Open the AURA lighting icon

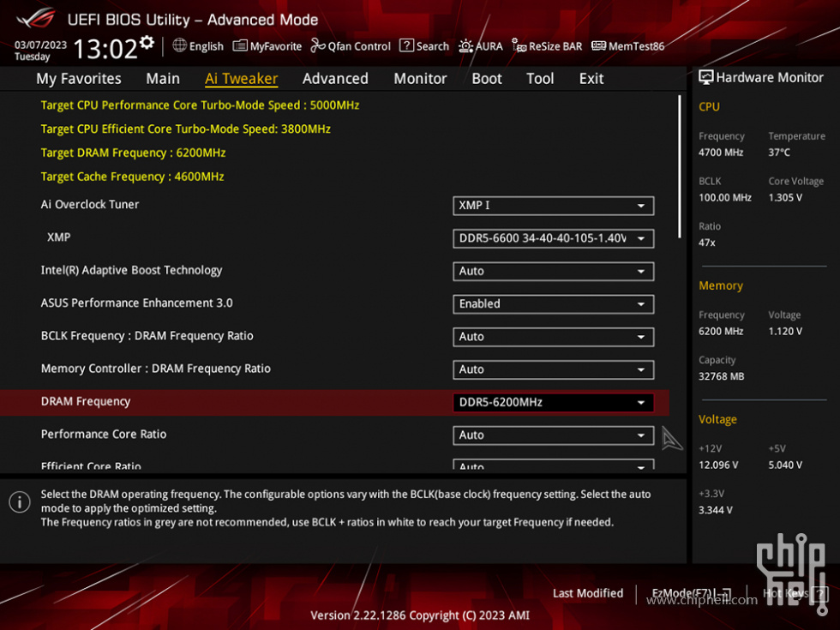(x=465, y=46)
